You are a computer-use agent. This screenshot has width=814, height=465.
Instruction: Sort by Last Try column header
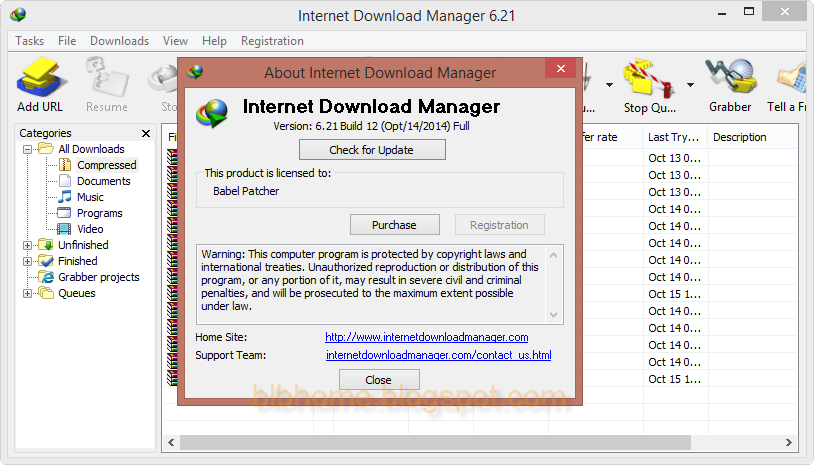674,137
